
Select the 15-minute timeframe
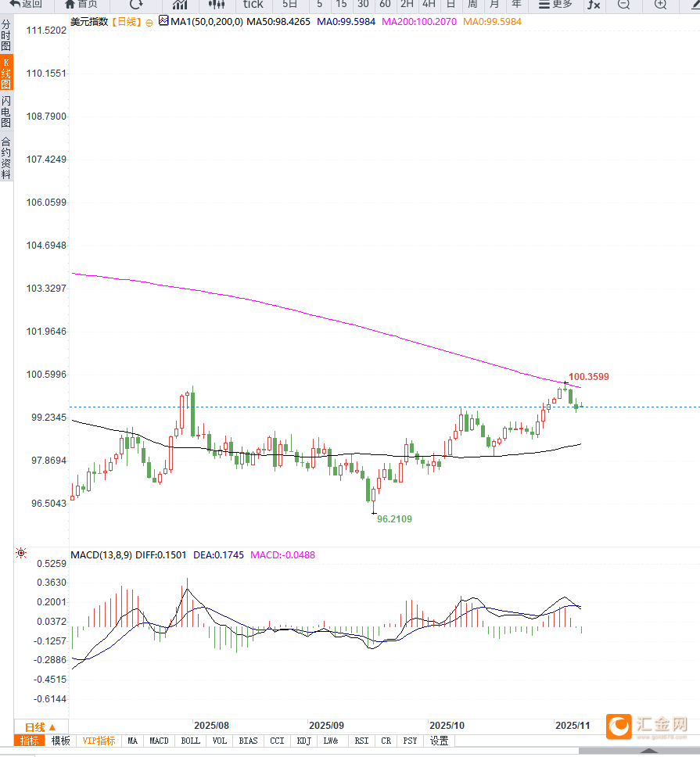[341, 5]
